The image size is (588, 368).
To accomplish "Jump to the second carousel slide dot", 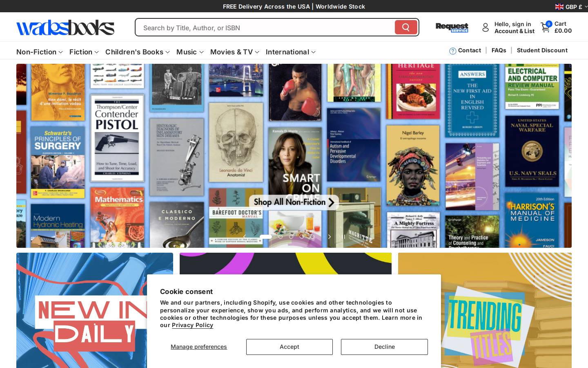I will (281, 237).
